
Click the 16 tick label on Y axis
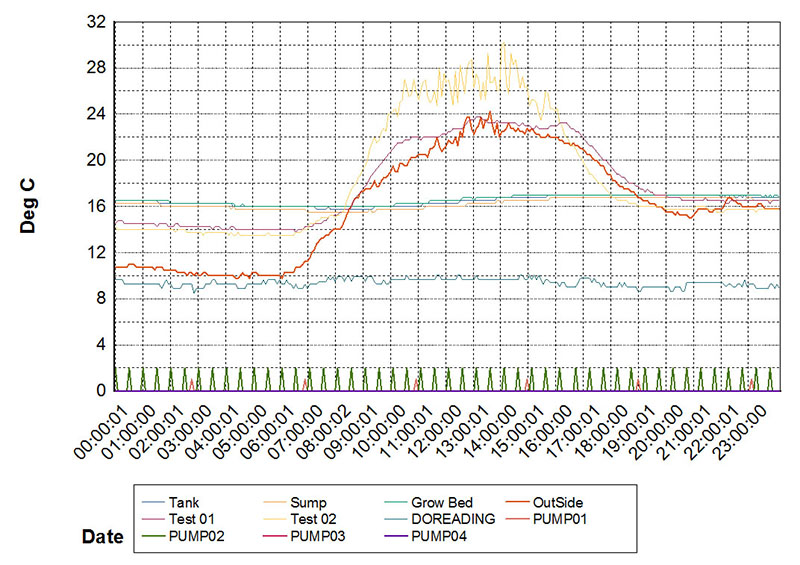pyautogui.click(x=97, y=206)
